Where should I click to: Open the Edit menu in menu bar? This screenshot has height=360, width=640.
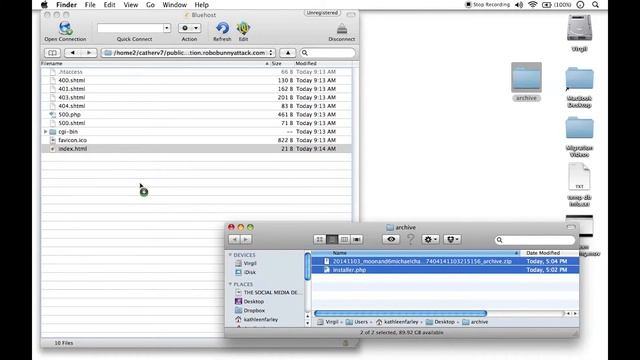109,5
